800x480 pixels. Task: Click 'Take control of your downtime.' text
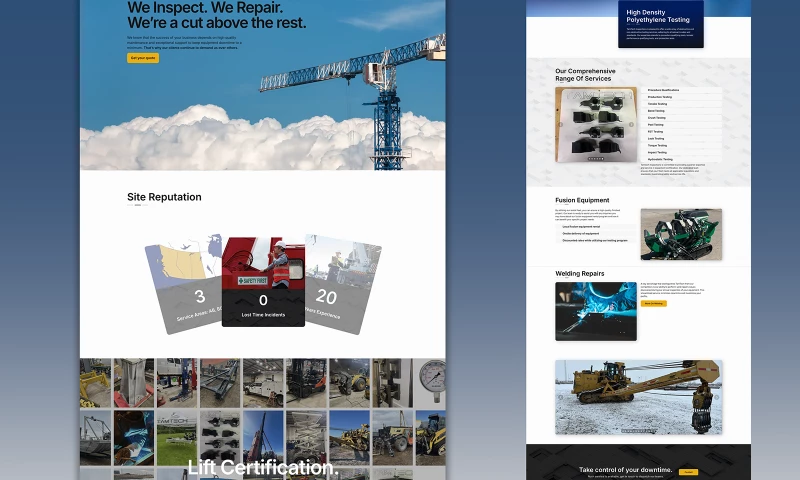pyautogui.click(x=626, y=470)
